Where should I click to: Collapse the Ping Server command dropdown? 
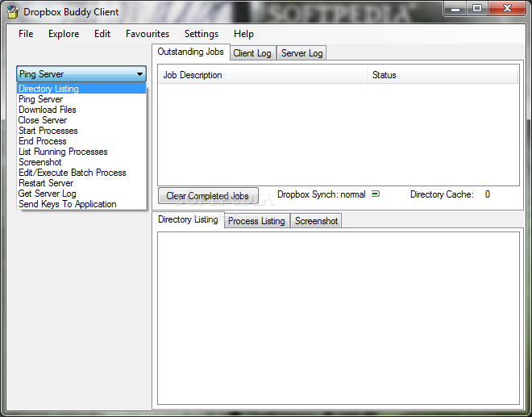(81, 73)
